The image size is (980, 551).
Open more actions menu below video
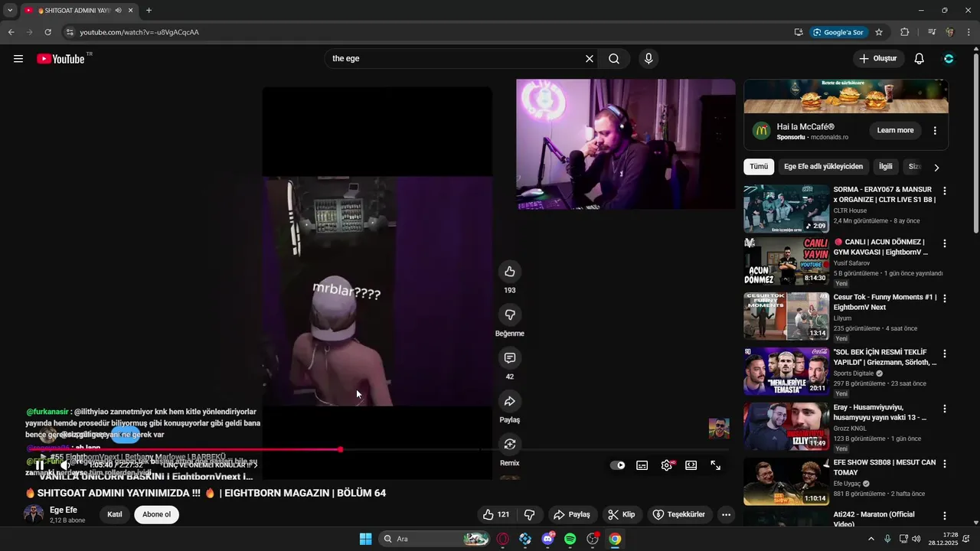point(726,515)
